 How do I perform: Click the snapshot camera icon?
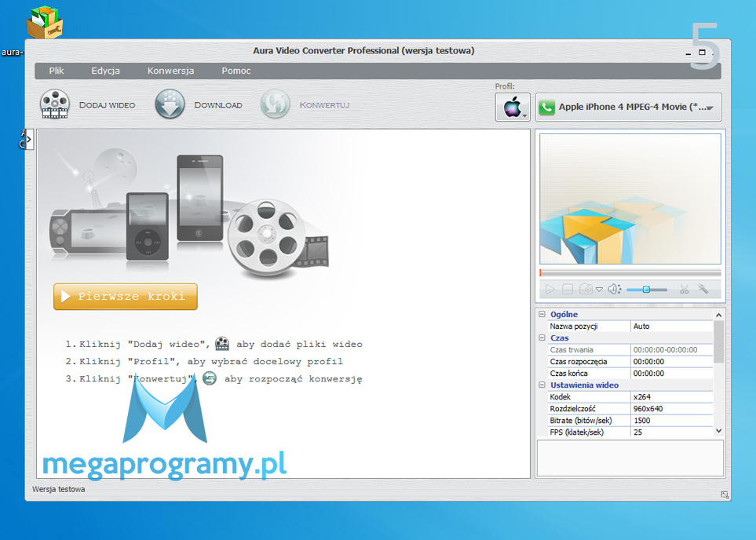coord(586,290)
